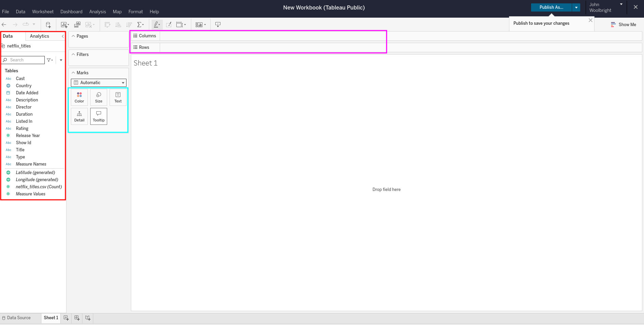Viewport: 644px width, 325px height.
Task: Select netflix_titles data source
Action: click(19, 46)
